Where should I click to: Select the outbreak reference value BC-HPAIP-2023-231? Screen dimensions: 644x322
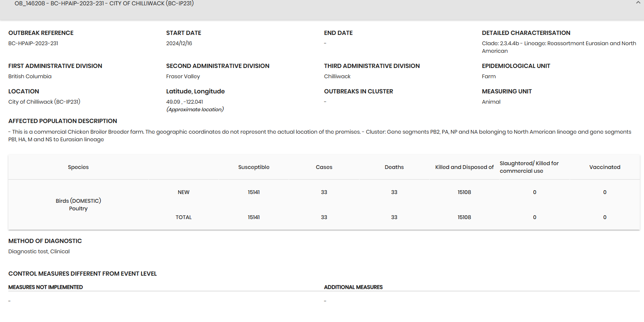coord(33,43)
